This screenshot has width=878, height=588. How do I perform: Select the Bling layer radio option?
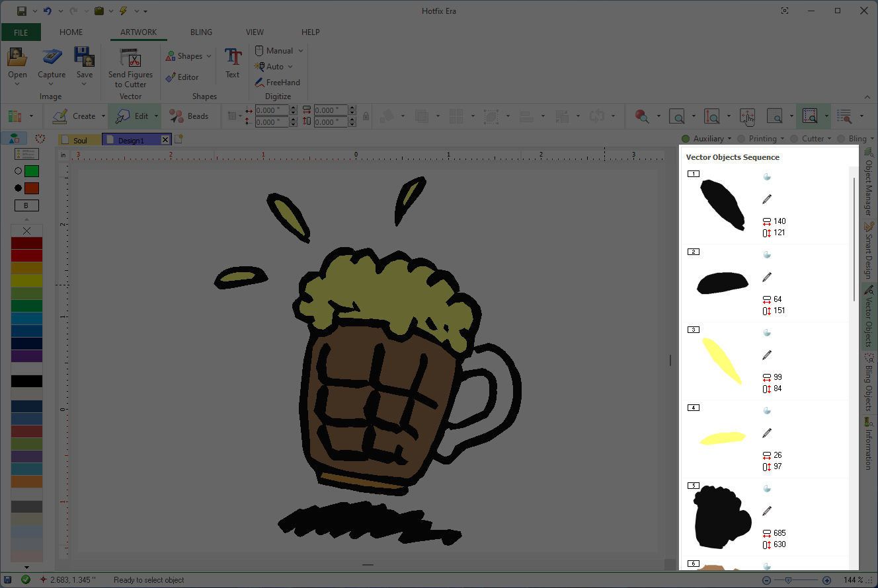click(x=841, y=139)
